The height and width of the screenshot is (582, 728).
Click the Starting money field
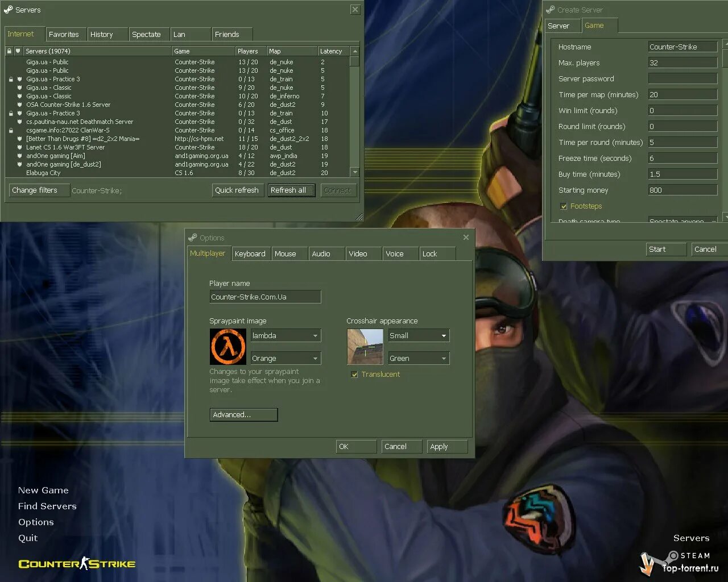(682, 190)
